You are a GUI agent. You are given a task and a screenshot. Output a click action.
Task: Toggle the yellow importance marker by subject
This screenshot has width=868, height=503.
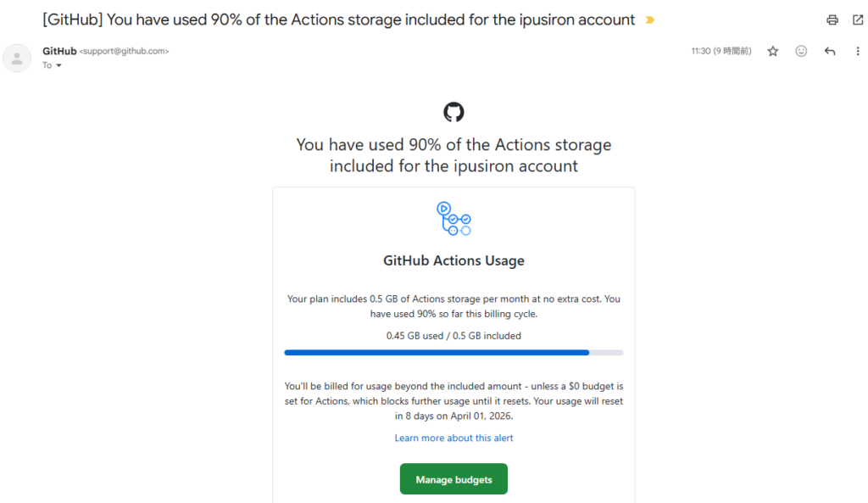(650, 20)
